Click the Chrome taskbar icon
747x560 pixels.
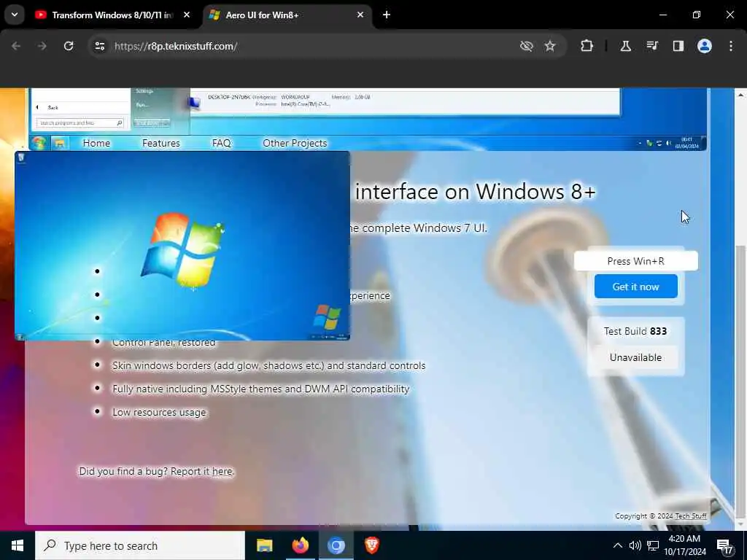(336, 545)
